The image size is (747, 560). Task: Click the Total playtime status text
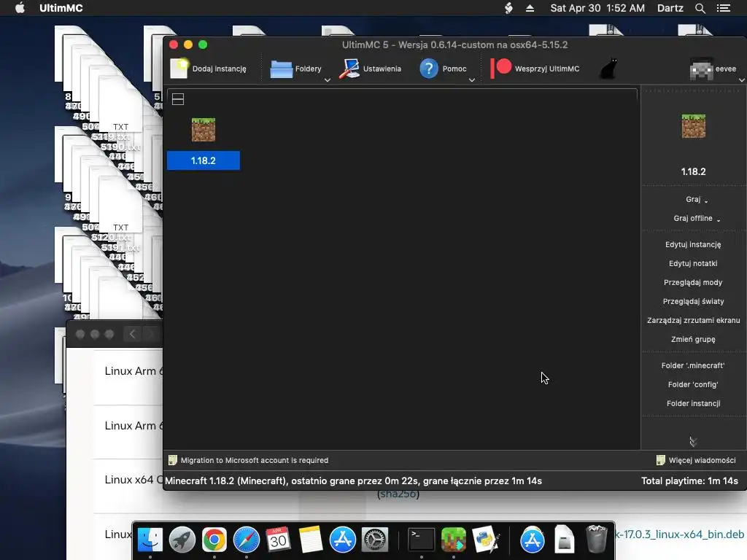click(x=689, y=481)
